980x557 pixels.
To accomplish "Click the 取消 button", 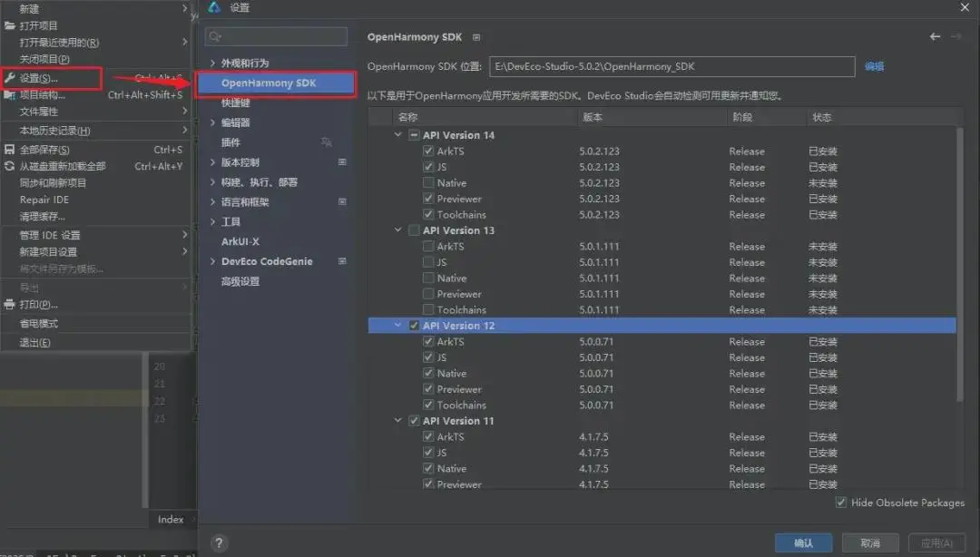I will point(870,542).
